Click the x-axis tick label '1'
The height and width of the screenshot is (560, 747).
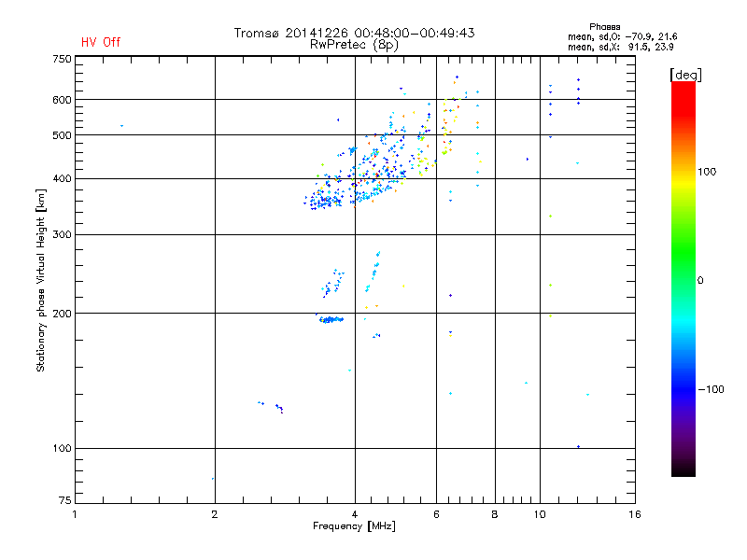pyautogui.click(x=75, y=514)
